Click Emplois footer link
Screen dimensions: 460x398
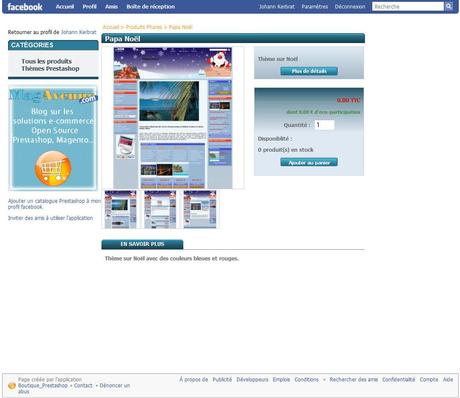281,380
